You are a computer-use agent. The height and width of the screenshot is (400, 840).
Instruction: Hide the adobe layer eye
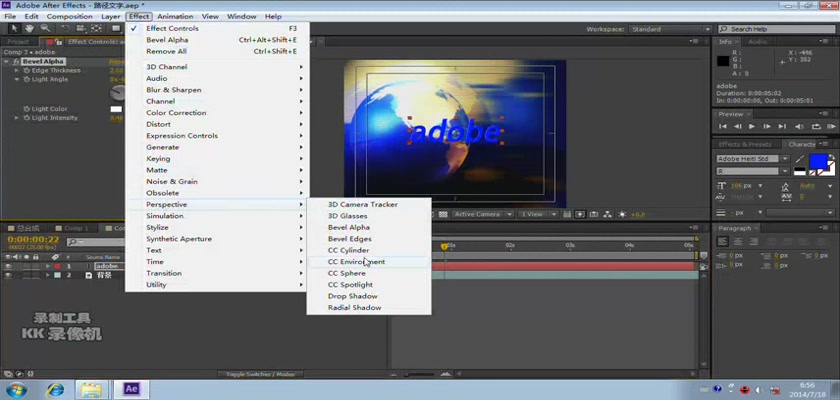(x=8, y=266)
